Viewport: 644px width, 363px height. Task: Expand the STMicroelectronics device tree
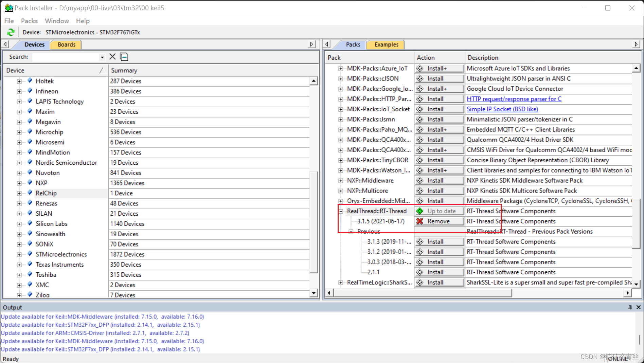point(19,254)
